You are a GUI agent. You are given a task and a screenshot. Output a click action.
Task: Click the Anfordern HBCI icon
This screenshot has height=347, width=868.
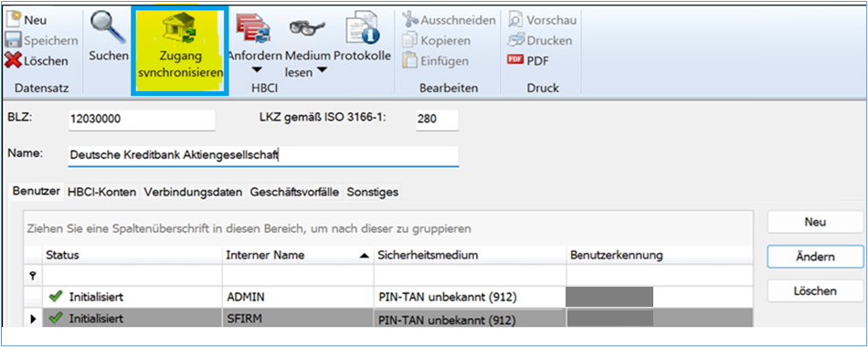(x=253, y=29)
